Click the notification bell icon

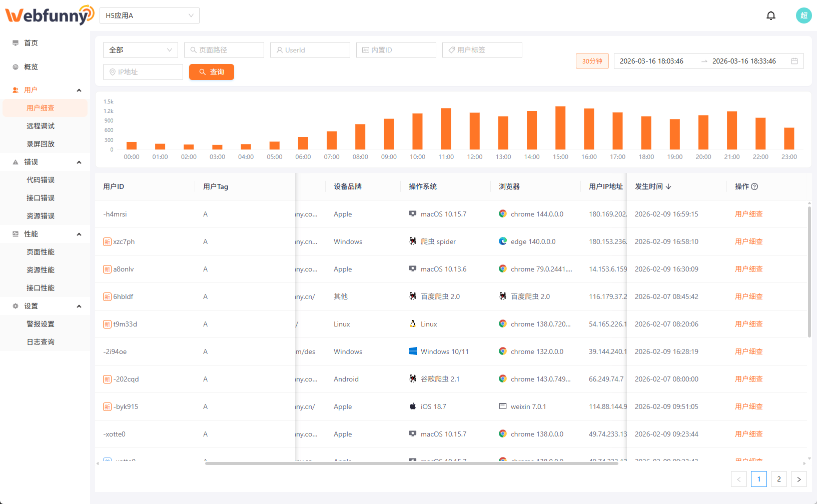coord(771,15)
